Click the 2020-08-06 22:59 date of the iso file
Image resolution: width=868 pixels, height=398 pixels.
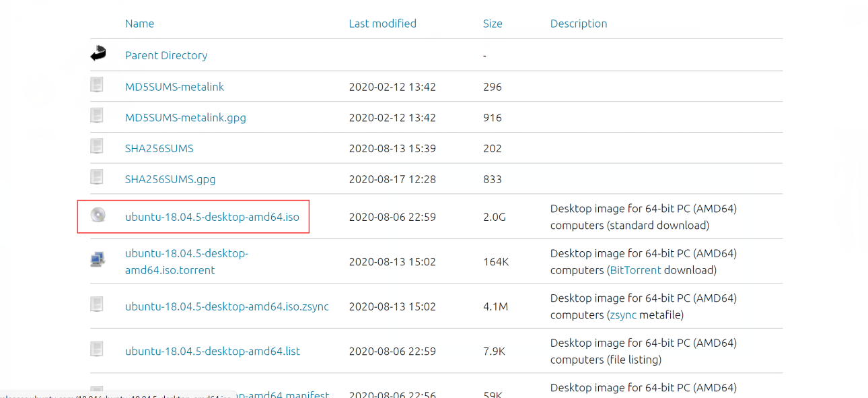(x=392, y=217)
